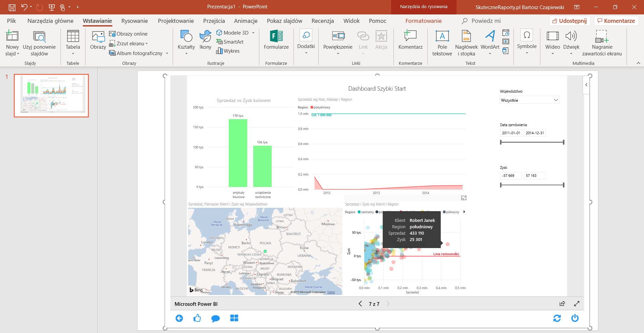Refresh the Power BI report data

coord(557,318)
